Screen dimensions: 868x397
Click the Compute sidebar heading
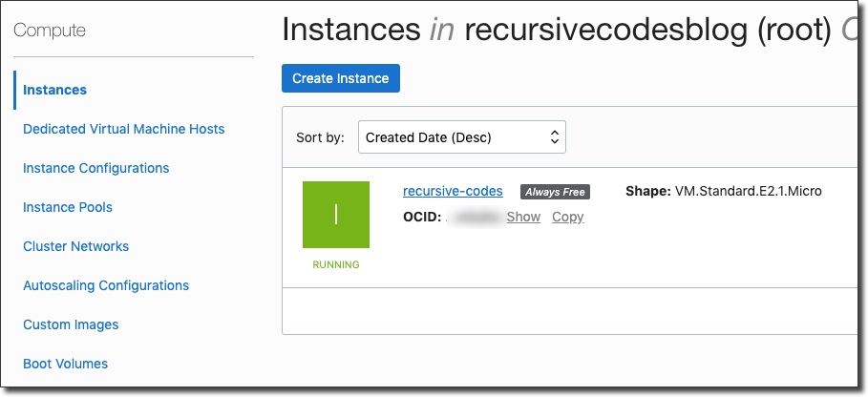click(x=50, y=31)
